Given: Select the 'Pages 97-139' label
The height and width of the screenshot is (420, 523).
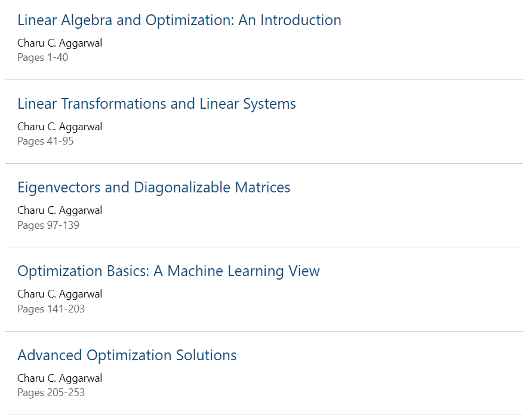Looking at the screenshot, I should click(48, 225).
